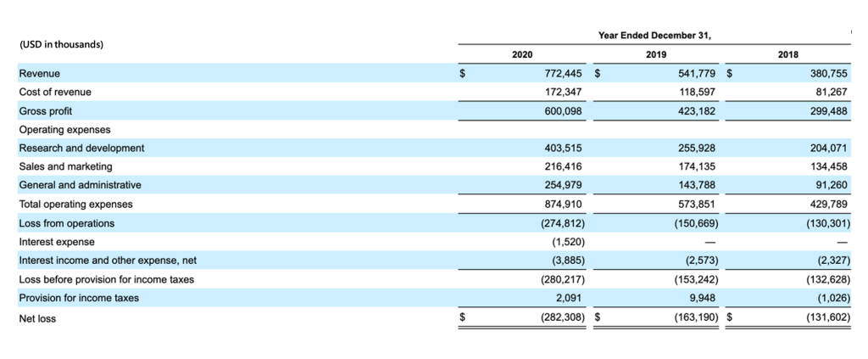Select the 'Research and development' row label
Screen dimensions: 868x359
81,149
